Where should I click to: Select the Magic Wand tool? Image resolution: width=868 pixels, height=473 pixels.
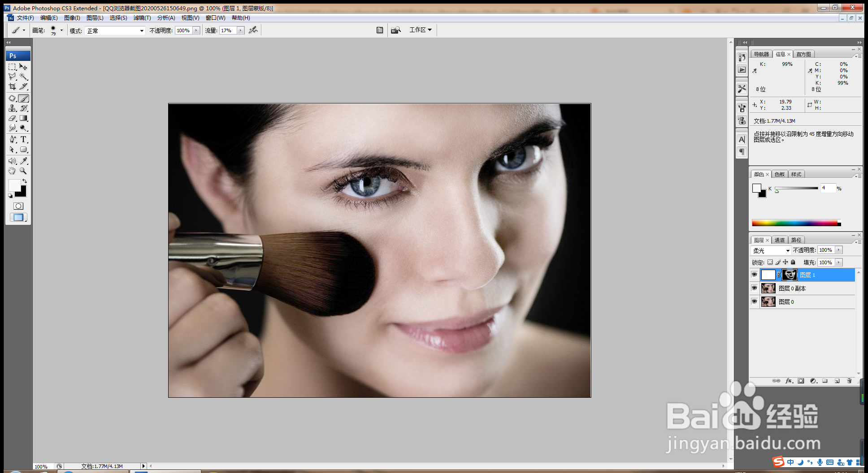[x=23, y=77]
